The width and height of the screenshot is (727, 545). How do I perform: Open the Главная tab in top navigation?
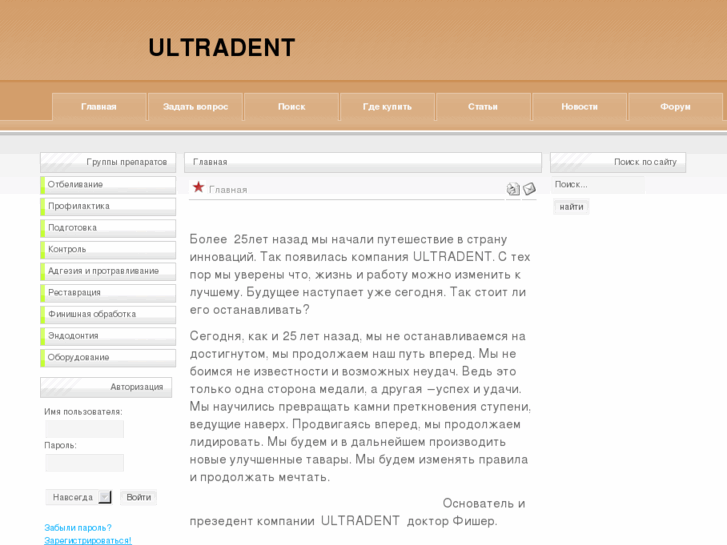tap(99, 107)
